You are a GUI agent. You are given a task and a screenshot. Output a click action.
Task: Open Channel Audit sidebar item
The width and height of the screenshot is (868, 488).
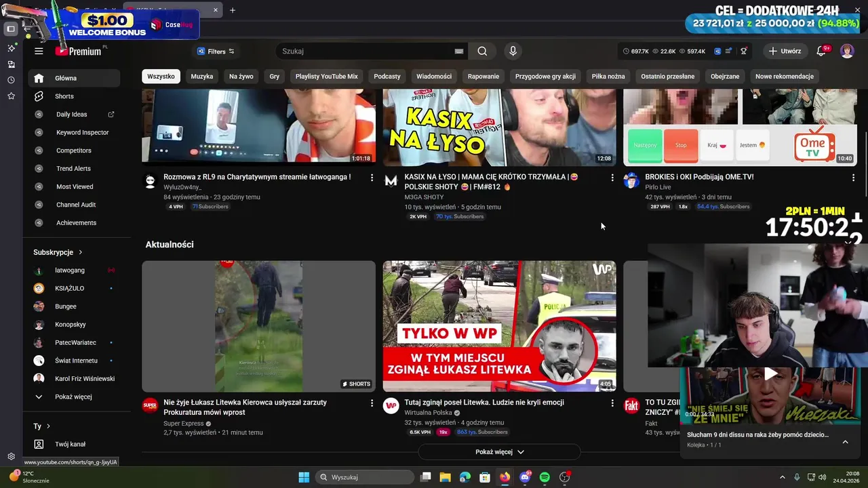(75, 205)
